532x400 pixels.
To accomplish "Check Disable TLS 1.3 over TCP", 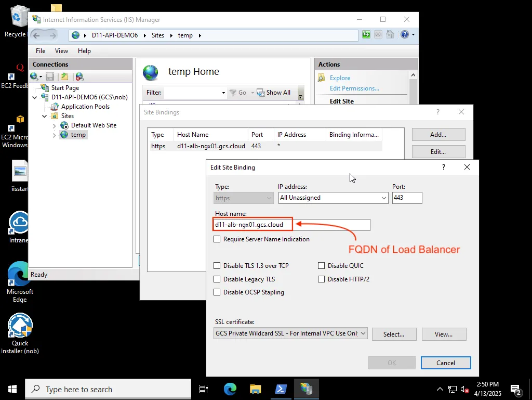I will coord(217,266).
